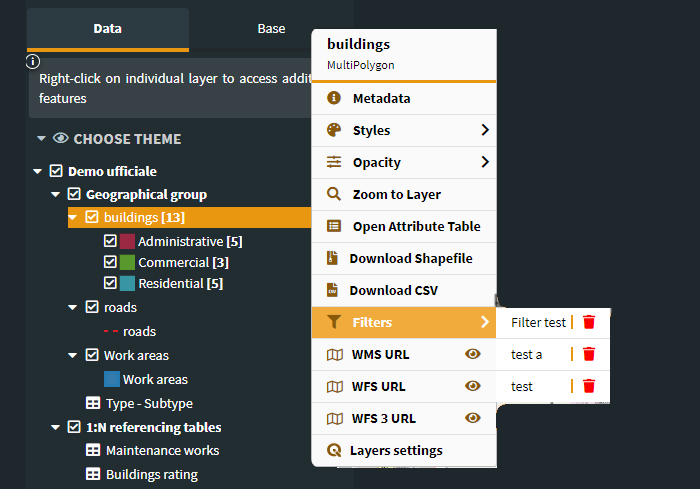Click the Opacity sliders icon
Screen dimensions: 700x489
coord(334,162)
